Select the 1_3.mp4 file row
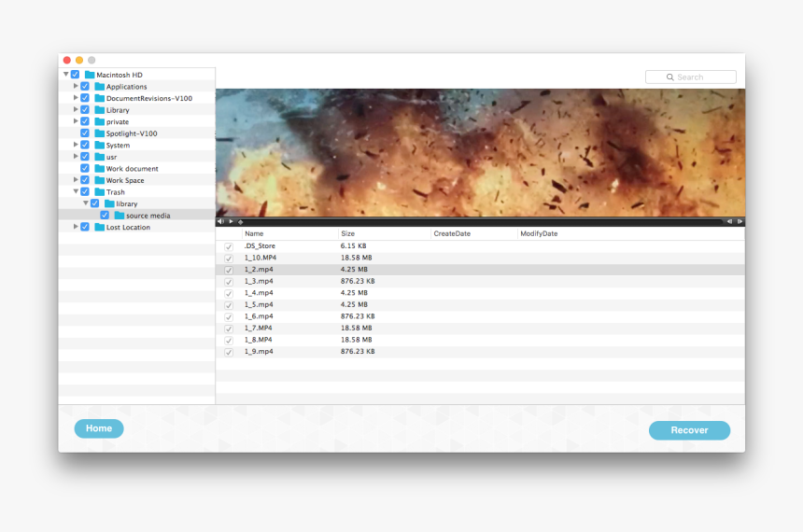Image resolution: width=803 pixels, height=532 pixels. click(x=480, y=281)
